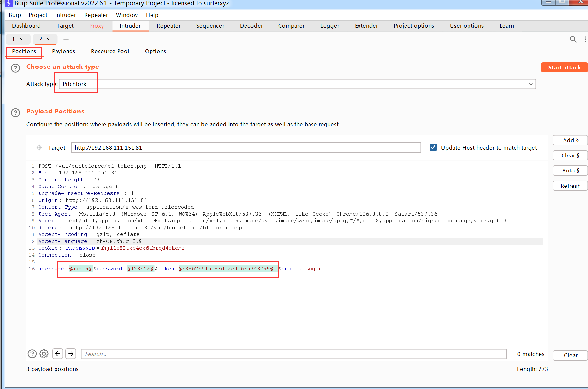Switch to the Payloads tab

63,51
